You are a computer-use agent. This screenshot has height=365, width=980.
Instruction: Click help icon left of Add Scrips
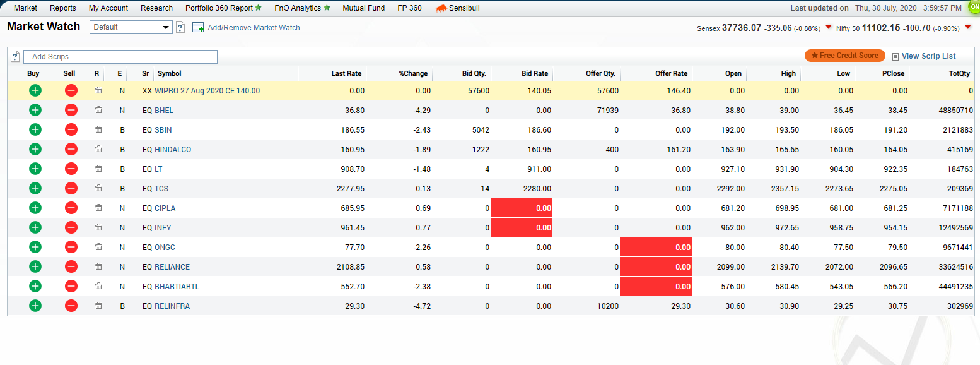pyautogui.click(x=15, y=57)
